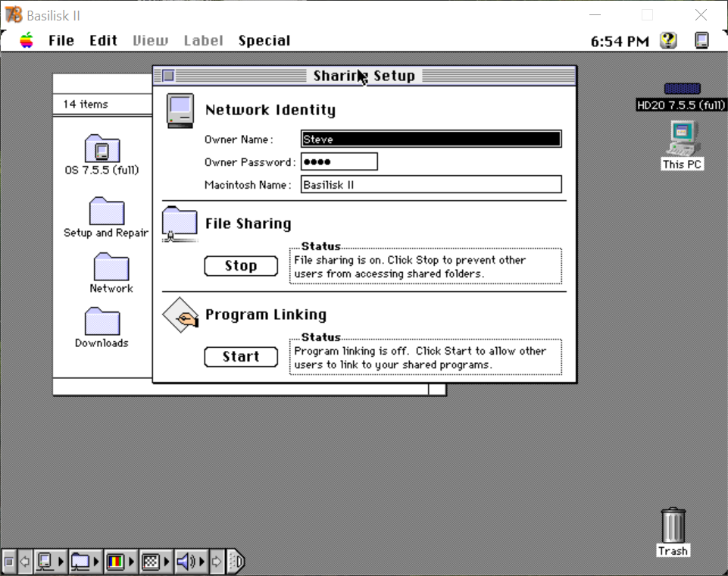Image resolution: width=728 pixels, height=576 pixels.
Task: Click the "14 items" text in Finder window
Action: pyautogui.click(x=86, y=104)
